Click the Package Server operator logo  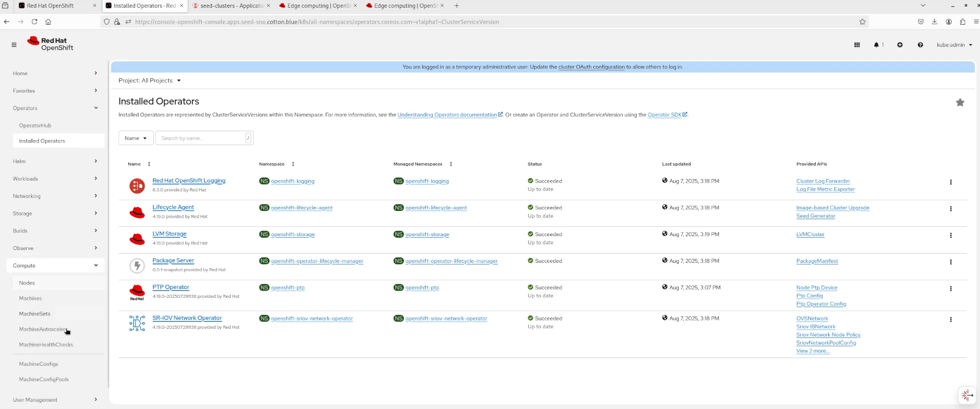click(x=137, y=265)
